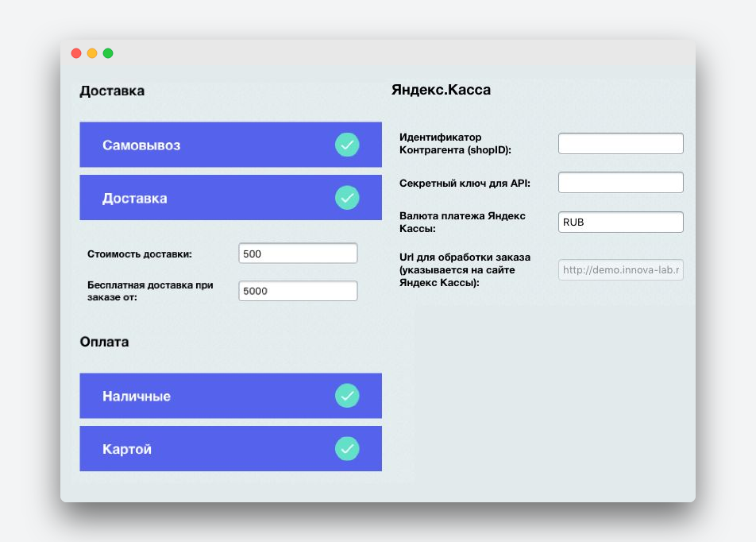
Task: Click the Яндекс.Касса section heading
Action: coord(442,90)
